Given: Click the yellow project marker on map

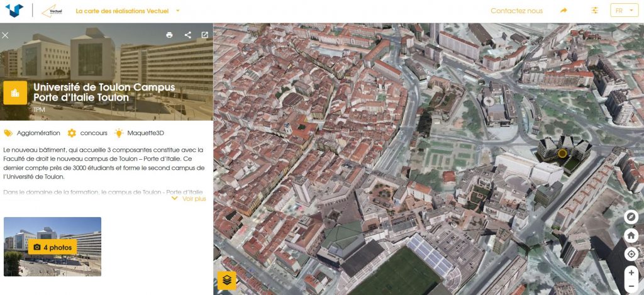Looking at the screenshot, I should pyautogui.click(x=562, y=154).
